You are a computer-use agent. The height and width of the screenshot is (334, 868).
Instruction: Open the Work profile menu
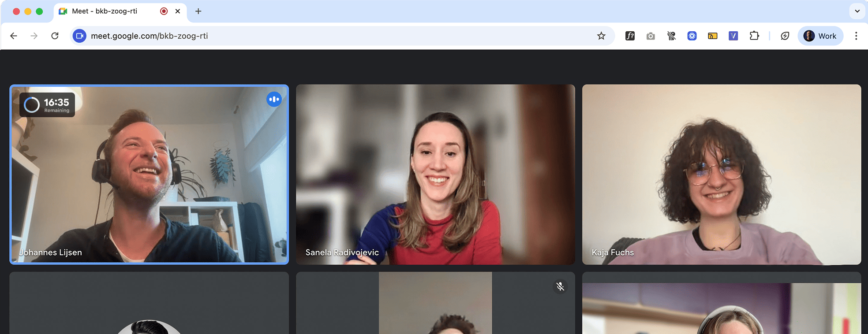820,36
